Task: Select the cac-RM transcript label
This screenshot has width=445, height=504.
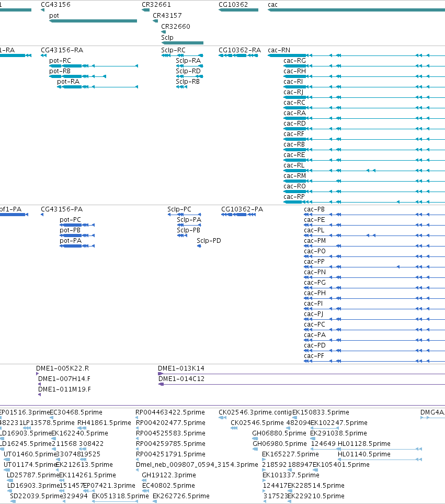Action: (295, 176)
